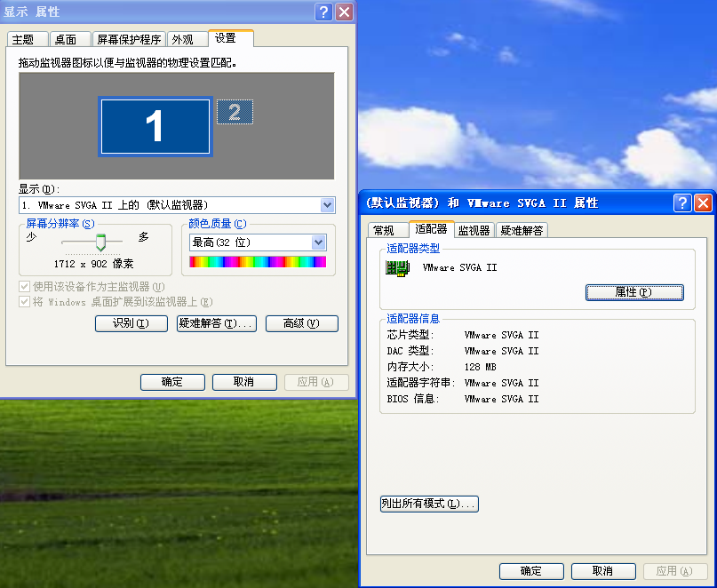Click the arrow on 颜色质量 dropdown
Viewport: 717px width, 588px height.
coord(317,242)
